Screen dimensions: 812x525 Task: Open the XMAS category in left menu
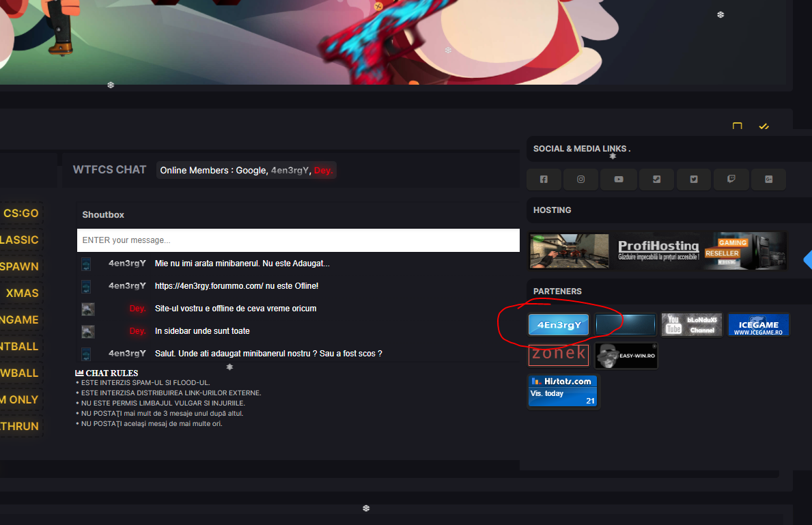(22, 294)
